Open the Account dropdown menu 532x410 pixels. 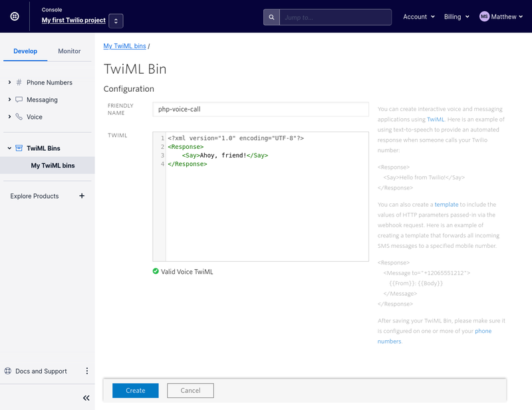point(419,17)
